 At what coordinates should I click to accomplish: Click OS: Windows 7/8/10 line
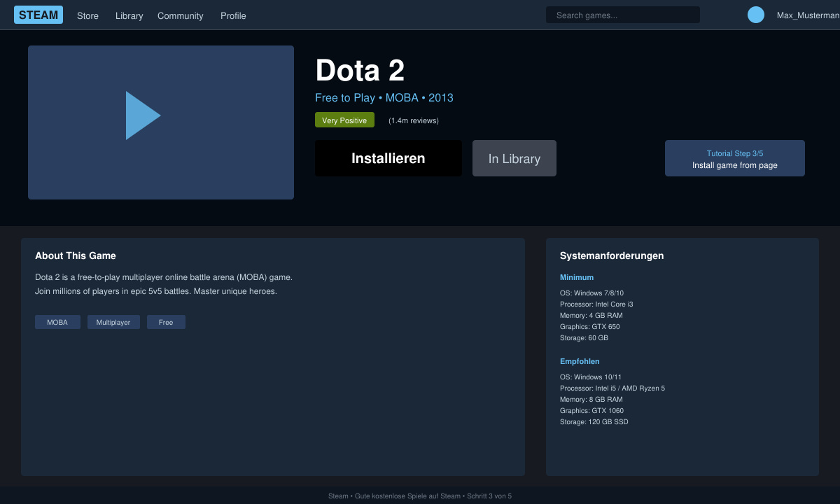pyautogui.click(x=591, y=293)
